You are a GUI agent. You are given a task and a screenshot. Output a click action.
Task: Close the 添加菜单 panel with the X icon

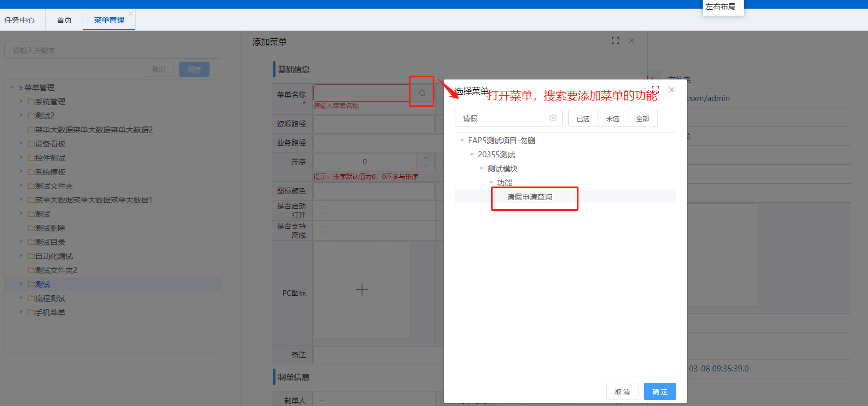coord(631,41)
